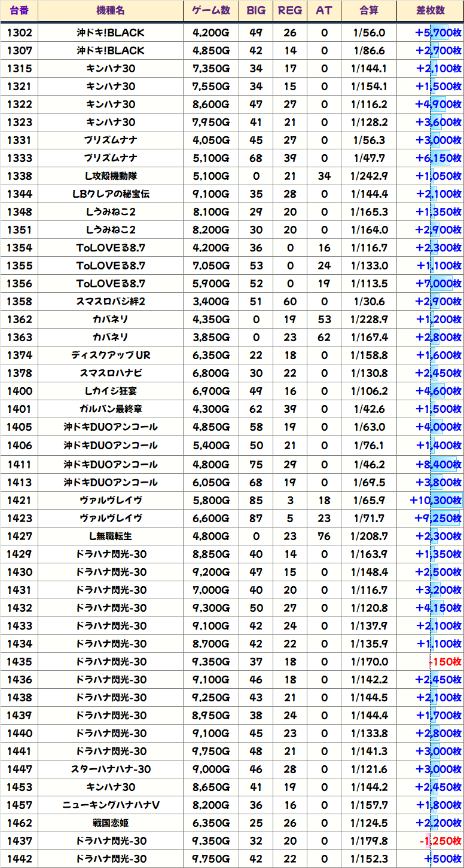The height and width of the screenshot is (868, 464).
Task: Select the -1,250枚 value for machine 1437
Action: 440,841
